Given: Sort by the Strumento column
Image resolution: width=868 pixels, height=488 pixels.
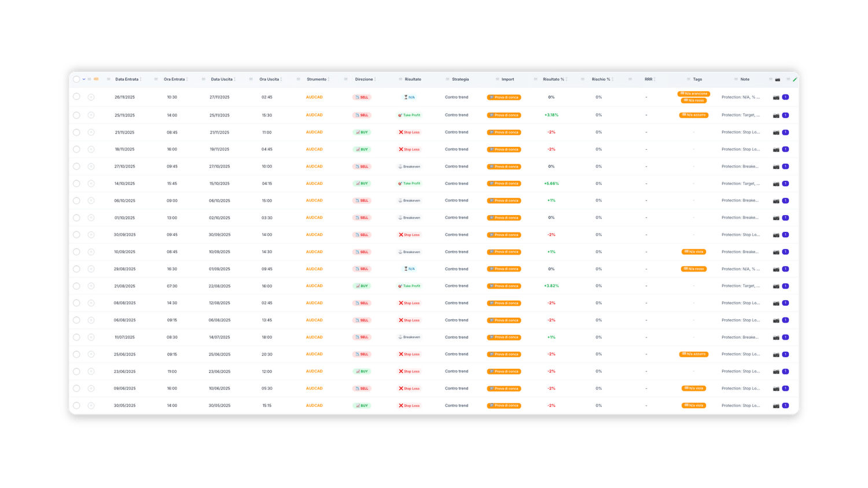Looking at the screenshot, I should coord(318,79).
